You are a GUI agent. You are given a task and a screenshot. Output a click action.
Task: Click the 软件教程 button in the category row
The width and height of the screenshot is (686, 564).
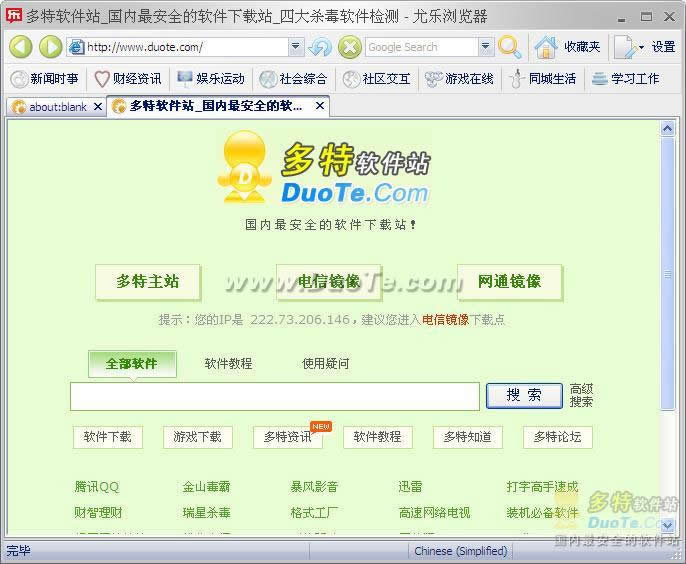coord(378,437)
